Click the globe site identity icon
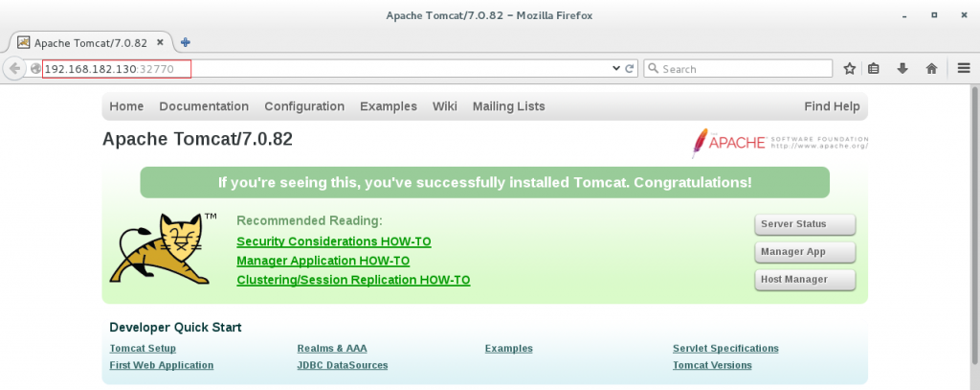 coord(35,69)
